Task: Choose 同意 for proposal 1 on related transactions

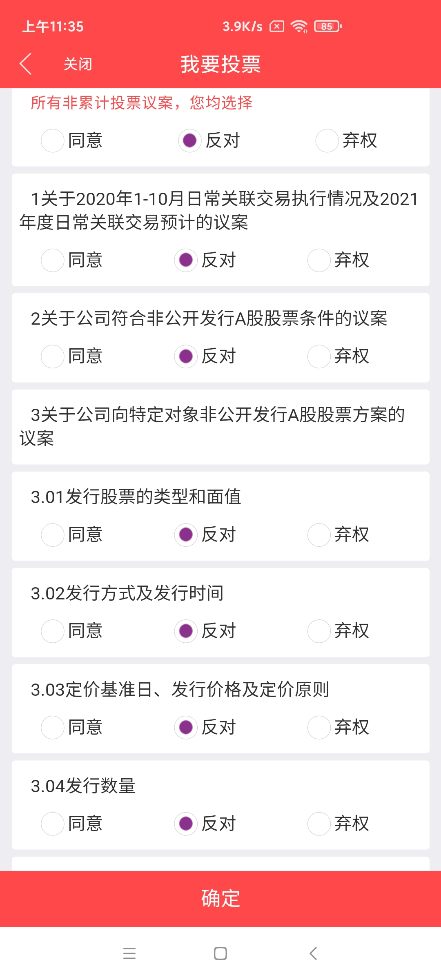Action: pyautogui.click(x=53, y=260)
